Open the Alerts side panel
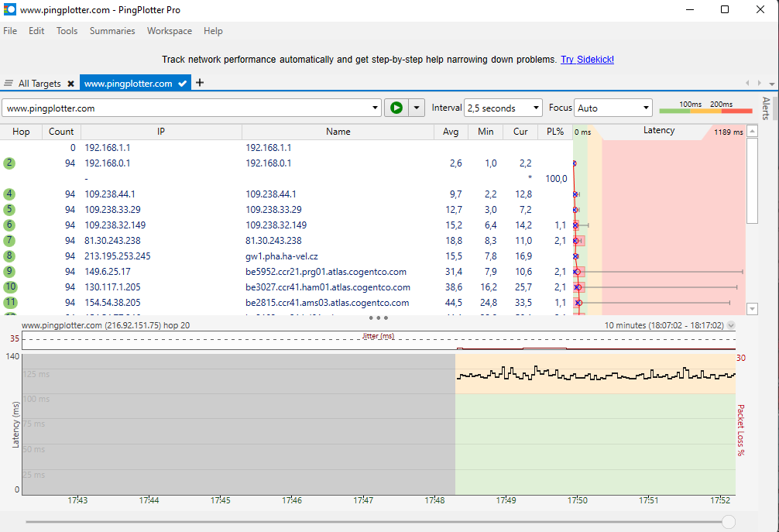 766,108
